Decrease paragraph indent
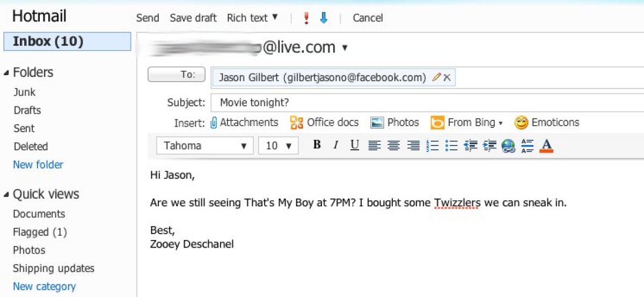644x297 pixels. coord(470,146)
